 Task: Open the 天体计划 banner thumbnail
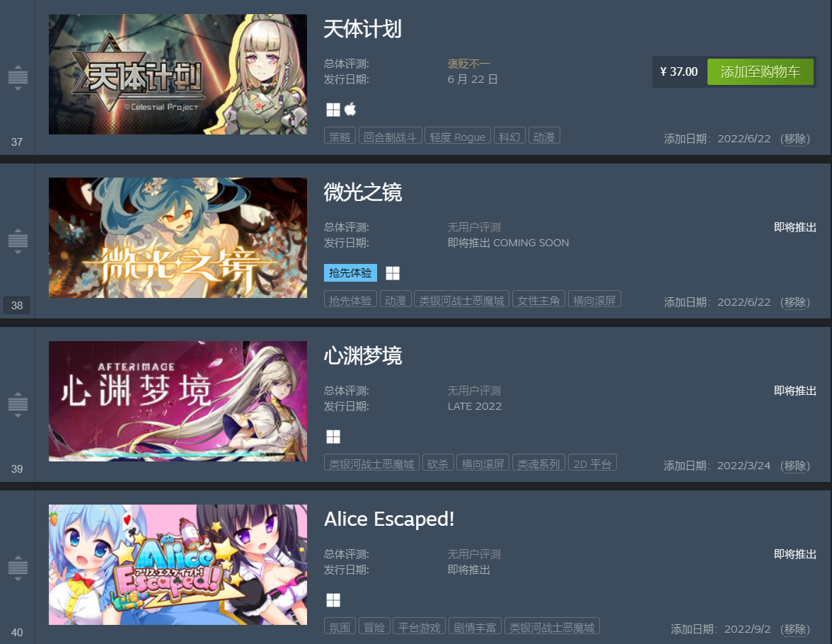tap(178, 74)
